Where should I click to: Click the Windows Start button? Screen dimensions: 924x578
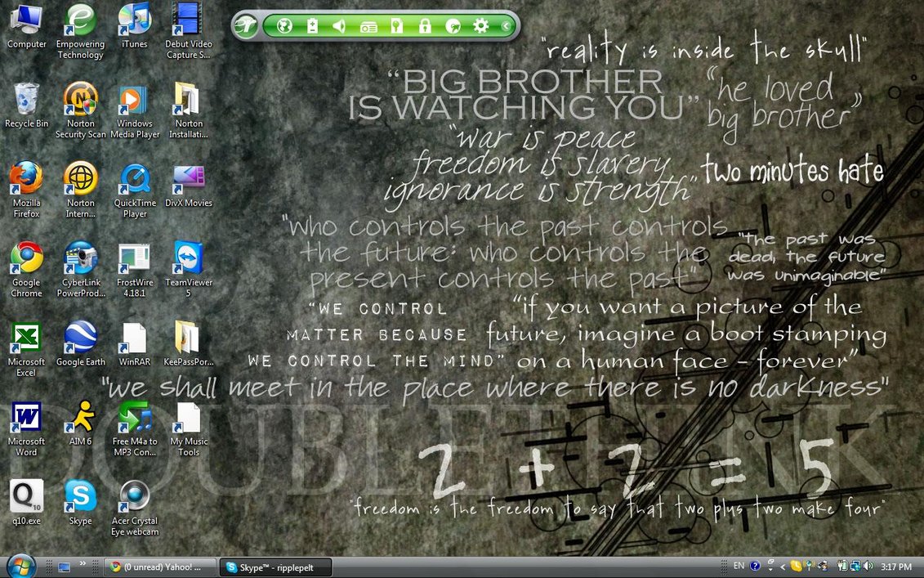coord(20,566)
